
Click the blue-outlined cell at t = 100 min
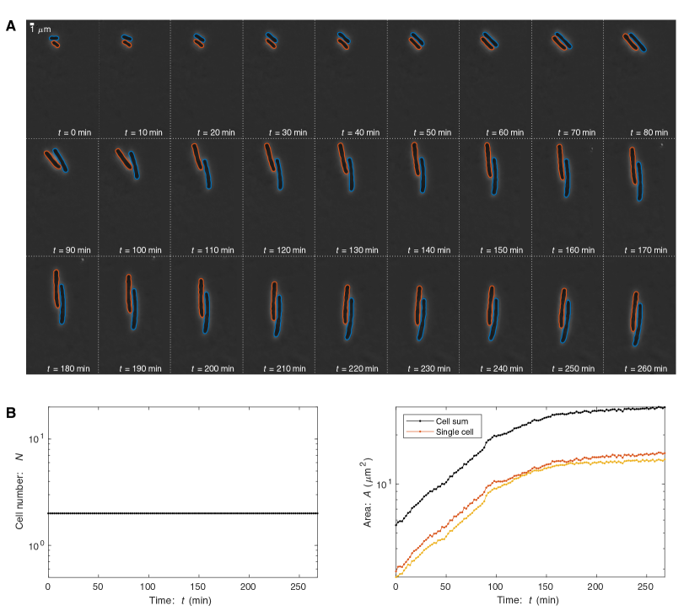pos(134,165)
